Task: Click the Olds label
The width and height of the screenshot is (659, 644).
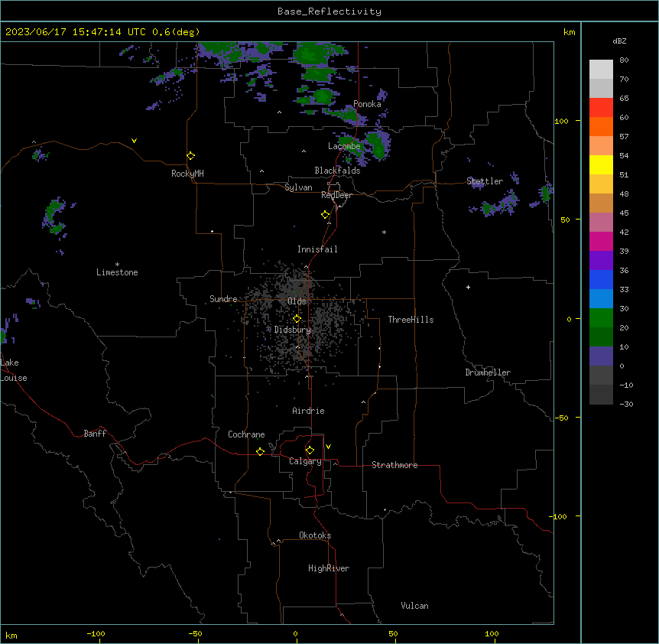Action: click(x=297, y=301)
